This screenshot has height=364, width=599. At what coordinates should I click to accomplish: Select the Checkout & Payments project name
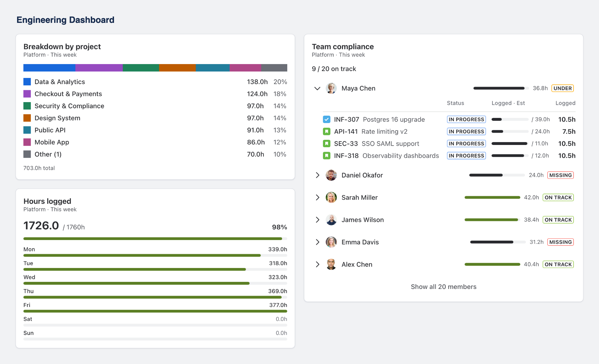click(x=68, y=94)
